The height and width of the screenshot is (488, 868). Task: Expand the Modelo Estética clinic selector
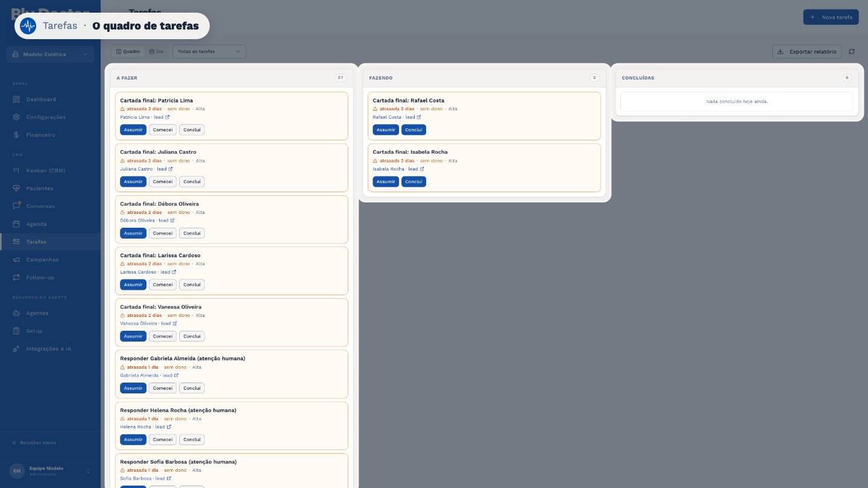point(50,54)
